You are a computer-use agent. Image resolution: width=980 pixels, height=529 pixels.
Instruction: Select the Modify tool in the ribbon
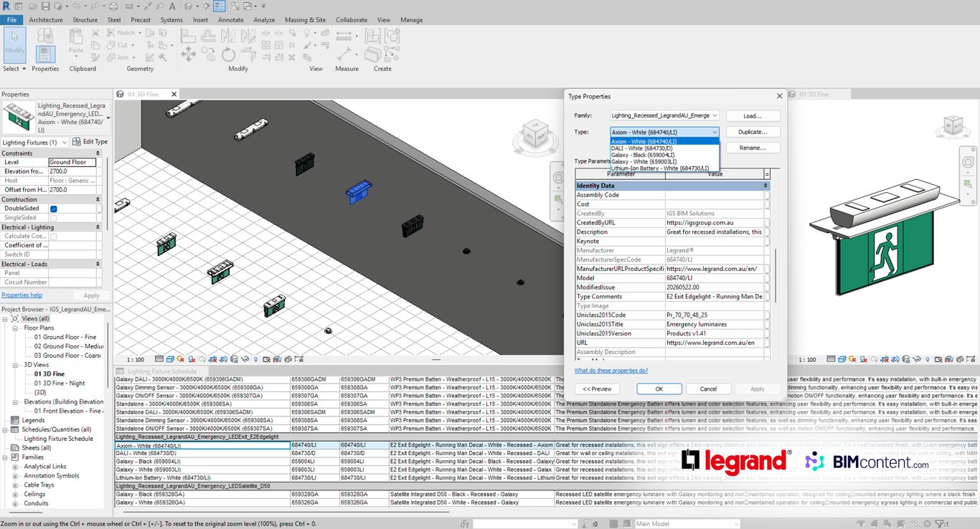[14, 44]
